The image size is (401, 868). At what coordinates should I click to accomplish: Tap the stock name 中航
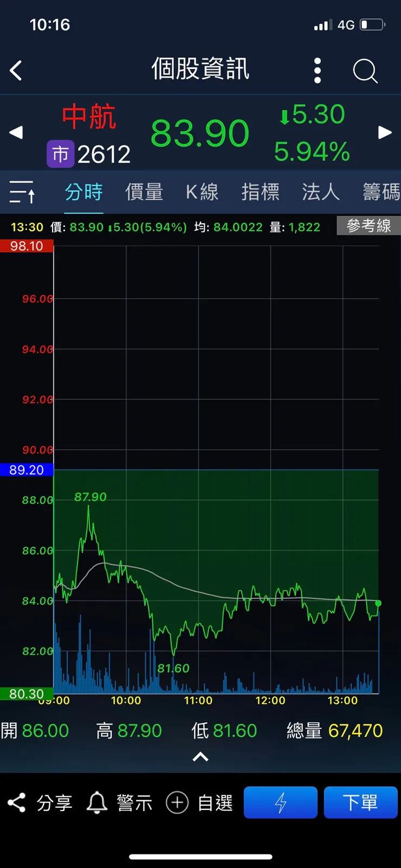click(89, 117)
